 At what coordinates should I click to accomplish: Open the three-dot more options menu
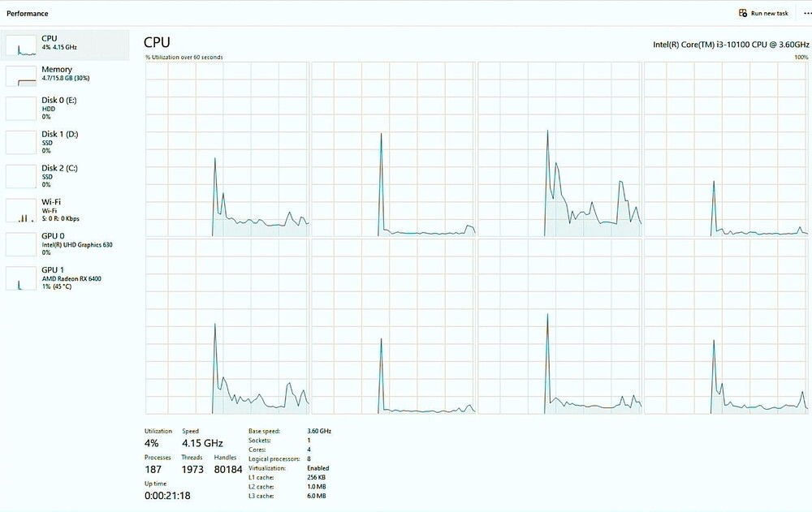click(806, 13)
